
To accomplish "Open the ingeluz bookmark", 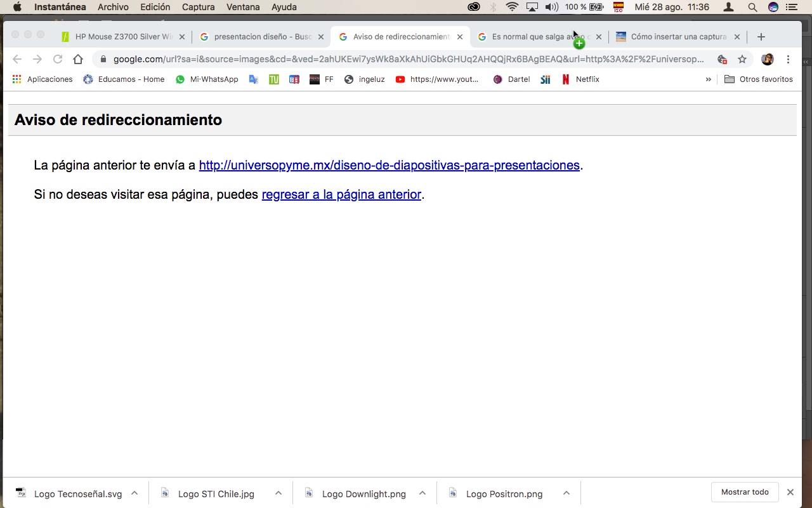I will point(365,79).
